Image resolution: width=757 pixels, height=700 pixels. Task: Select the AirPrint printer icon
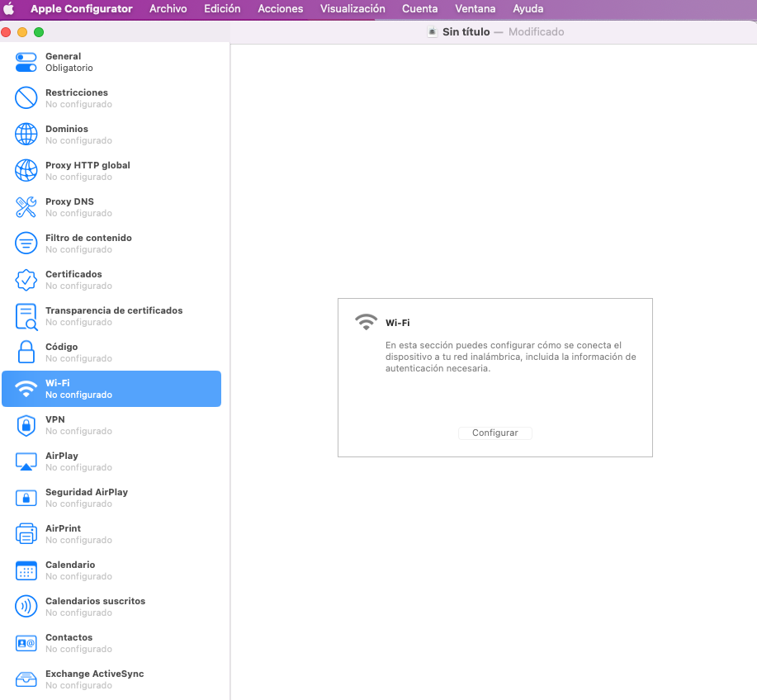point(26,534)
